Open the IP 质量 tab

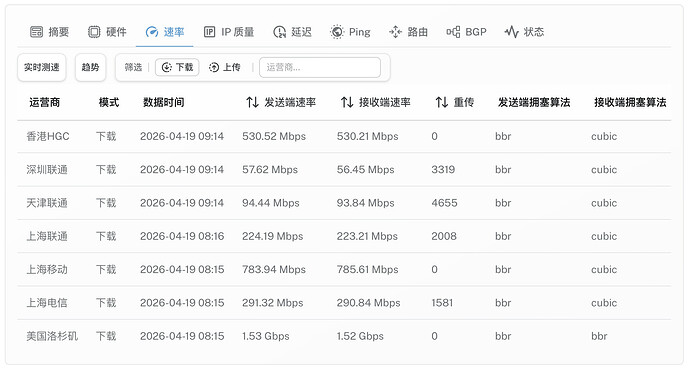(x=228, y=32)
